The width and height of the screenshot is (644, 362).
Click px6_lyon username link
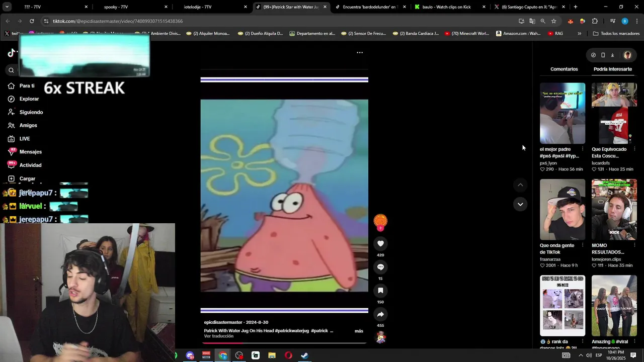(548, 163)
